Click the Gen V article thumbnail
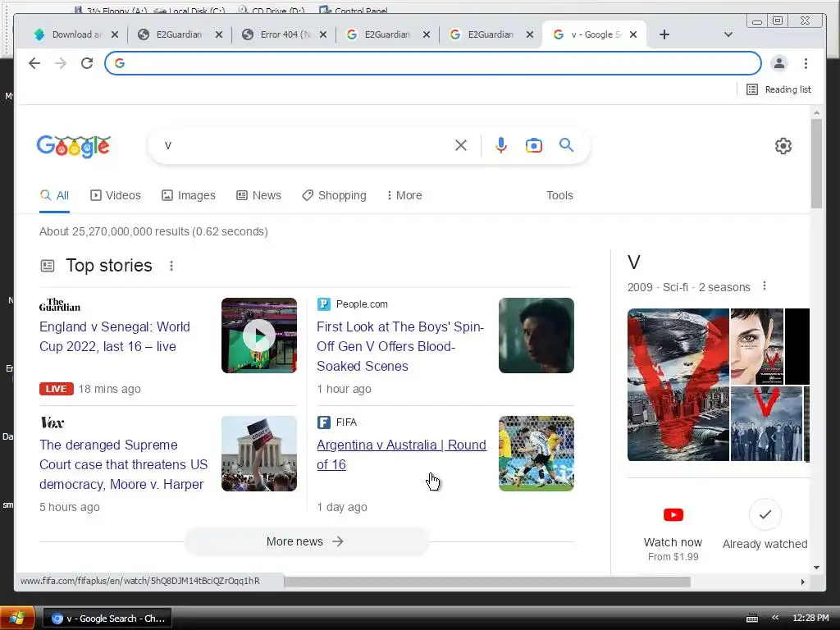Screen dimensions: 840x630 click(x=536, y=336)
